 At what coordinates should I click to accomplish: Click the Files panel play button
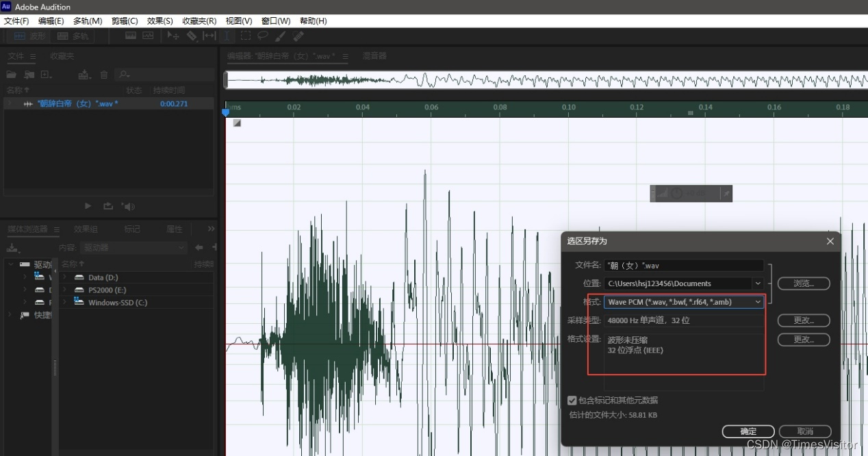click(88, 206)
